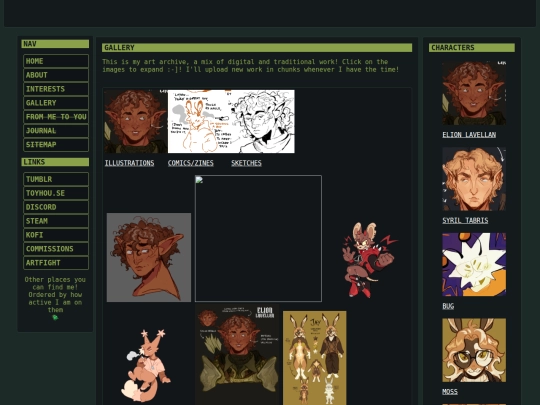Select GALLERY in the nav menu

point(56,103)
